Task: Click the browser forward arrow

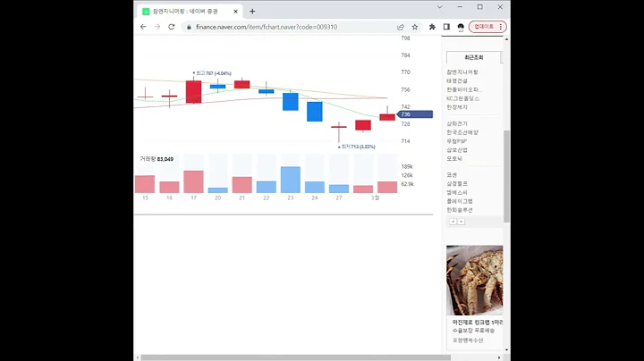Action: (x=157, y=27)
